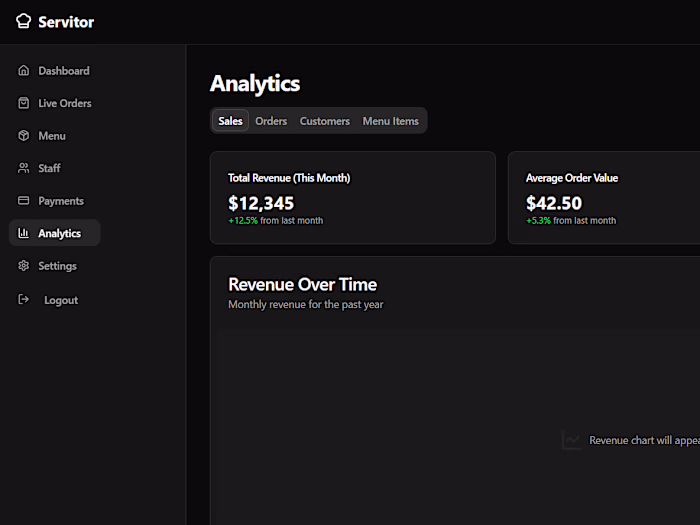Click the $12,345 revenue value

click(261, 203)
